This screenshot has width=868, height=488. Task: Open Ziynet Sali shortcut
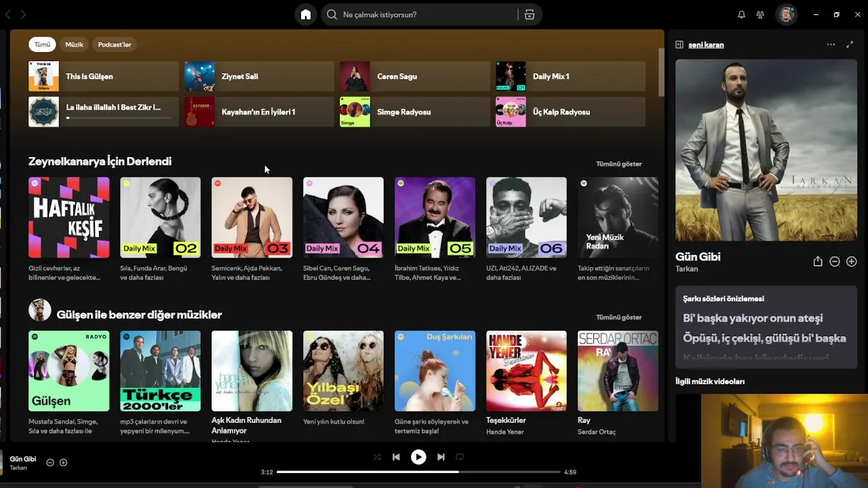point(259,77)
